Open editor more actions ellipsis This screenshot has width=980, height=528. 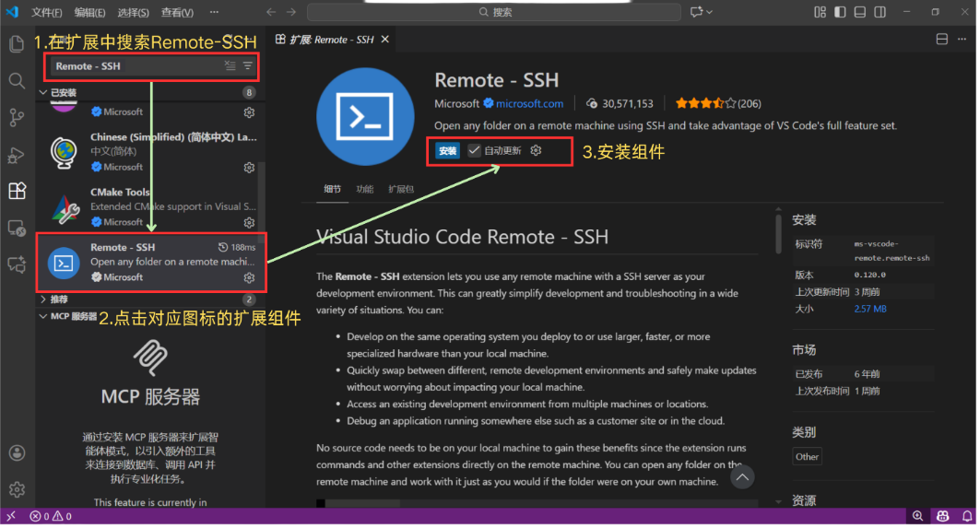[962, 40]
